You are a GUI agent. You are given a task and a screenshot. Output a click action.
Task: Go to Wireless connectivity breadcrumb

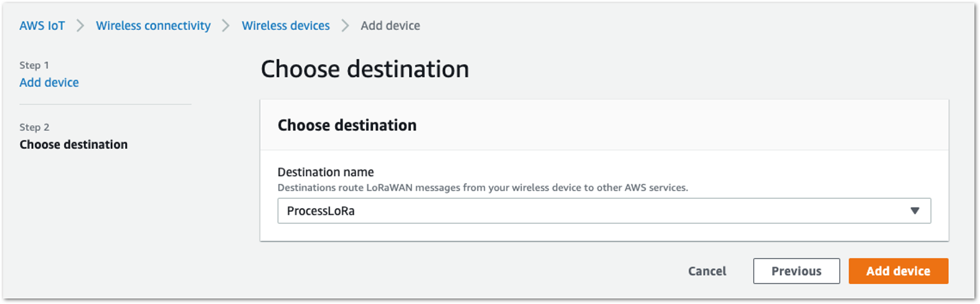click(153, 26)
